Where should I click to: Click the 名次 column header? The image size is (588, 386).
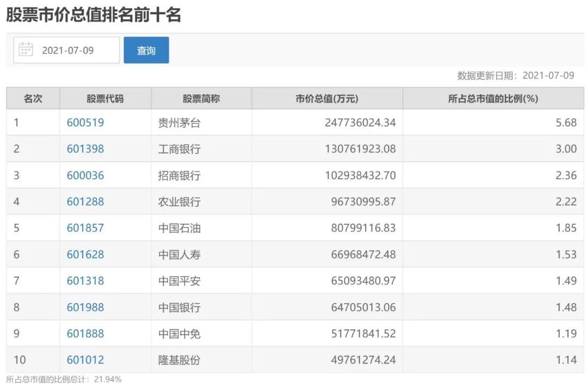click(x=32, y=98)
